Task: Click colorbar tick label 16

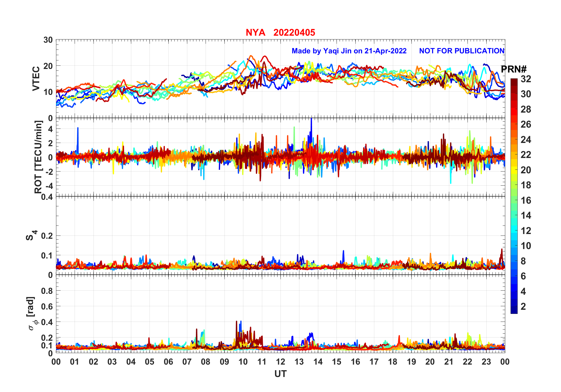Action: pyautogui.click(x=526, y=200)
